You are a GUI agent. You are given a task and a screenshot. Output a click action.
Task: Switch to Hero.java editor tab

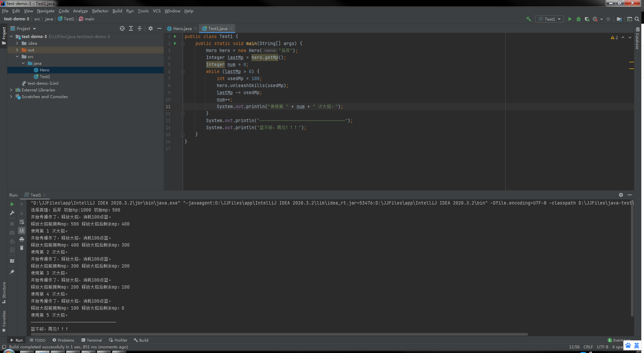tap(182, 29)
